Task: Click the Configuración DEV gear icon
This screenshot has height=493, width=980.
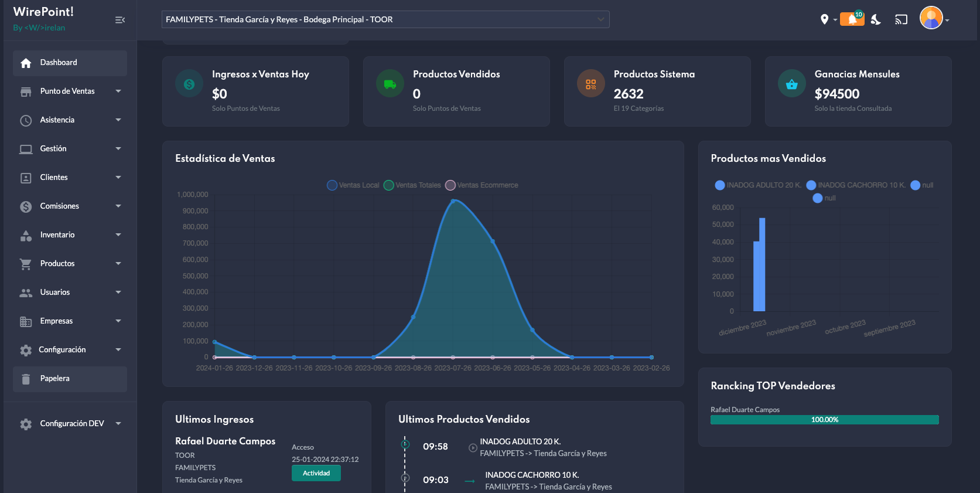Action: [x=26, y=424]
